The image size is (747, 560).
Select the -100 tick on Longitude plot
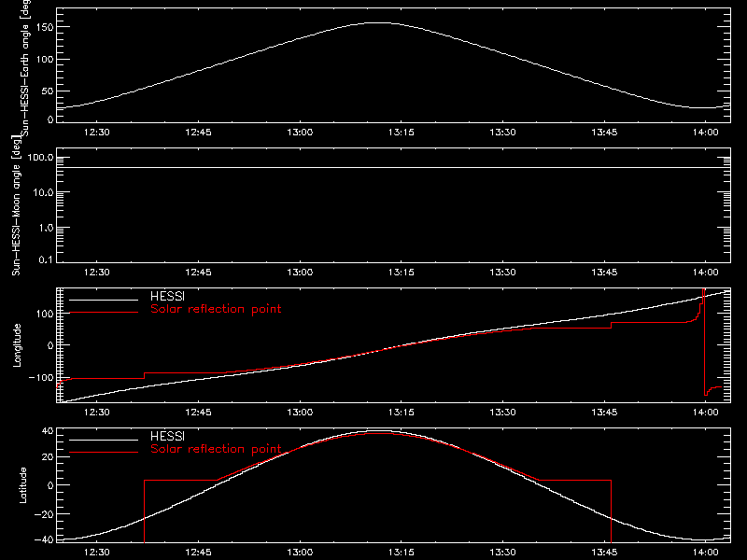(x=41, y=377)
